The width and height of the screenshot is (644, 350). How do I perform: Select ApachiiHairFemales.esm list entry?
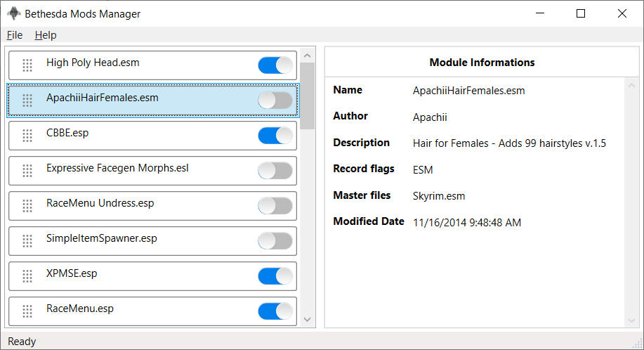[x=152, y=101]
